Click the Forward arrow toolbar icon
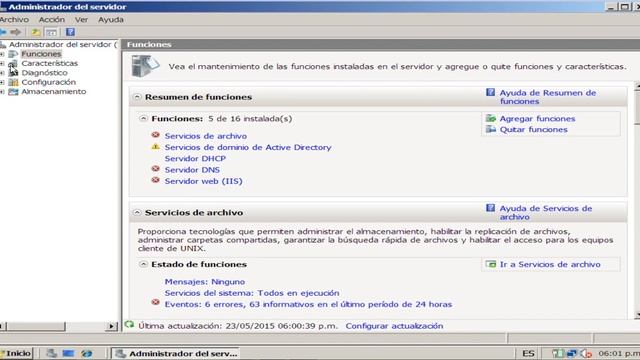 click(16, 32)
